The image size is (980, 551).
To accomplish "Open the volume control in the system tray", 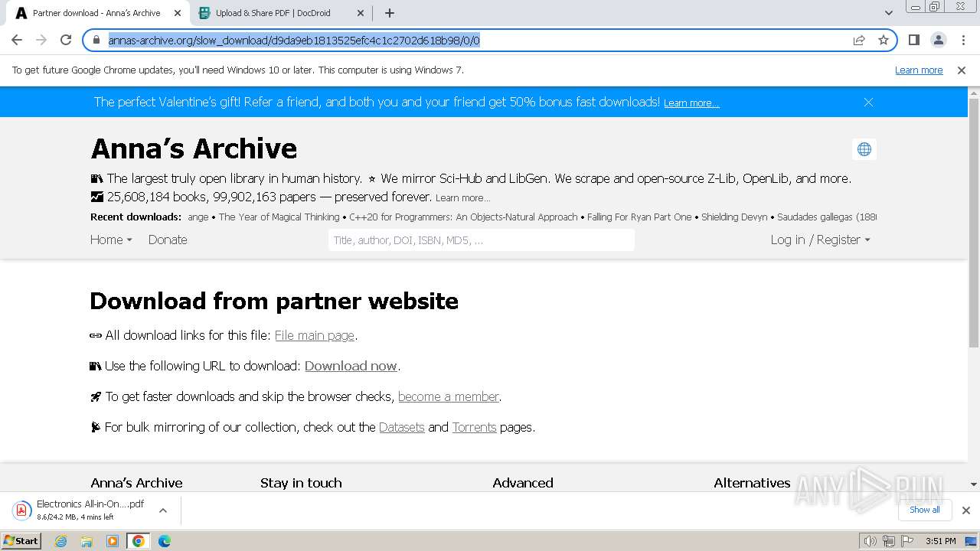I will [x=870, y=541].
